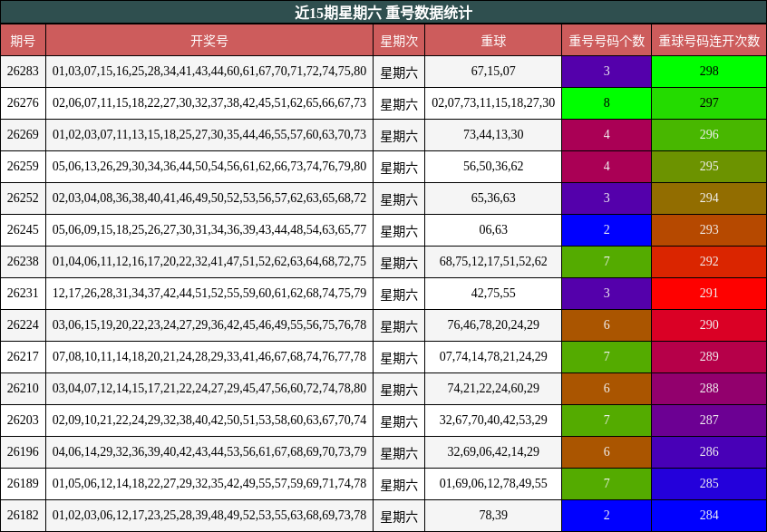Select draw numbers of period 26182
The width and height of the screenshot is (767, 532).
pyautogui.click(x=209, y=516)
